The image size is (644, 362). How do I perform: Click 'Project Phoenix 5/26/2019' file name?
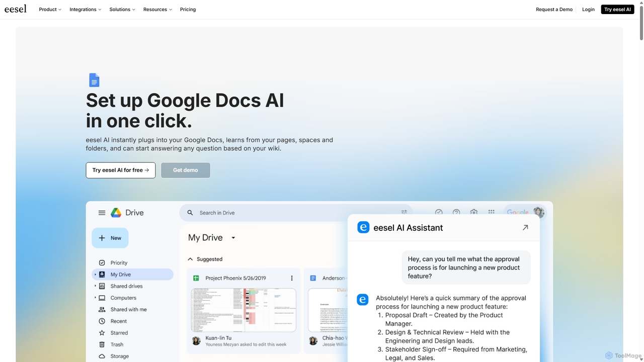click(235, 278)
